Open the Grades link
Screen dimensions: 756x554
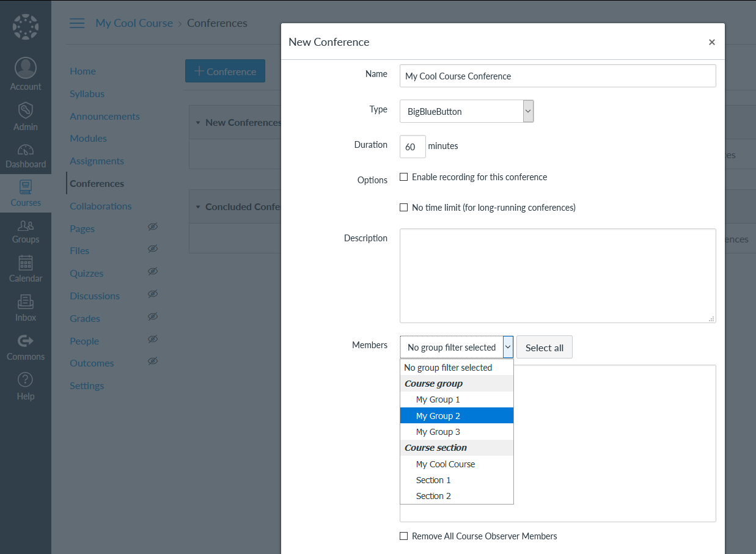[x=85, y=318]
